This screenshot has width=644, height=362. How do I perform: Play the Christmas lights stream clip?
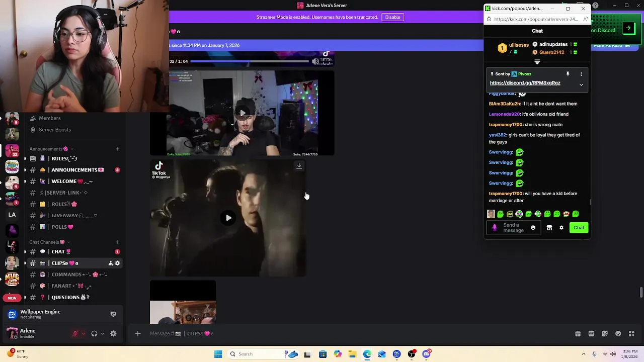coord(243,113)
